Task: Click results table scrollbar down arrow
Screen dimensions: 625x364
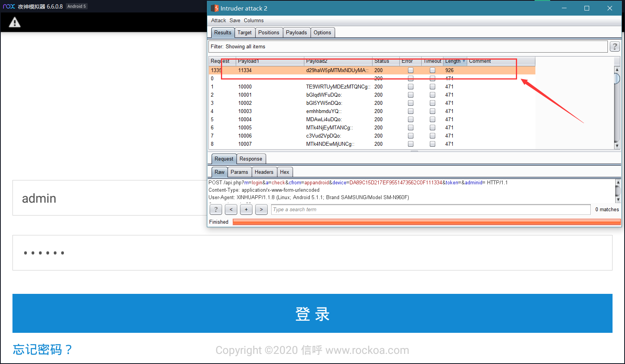Action: (x=617, y=146)
